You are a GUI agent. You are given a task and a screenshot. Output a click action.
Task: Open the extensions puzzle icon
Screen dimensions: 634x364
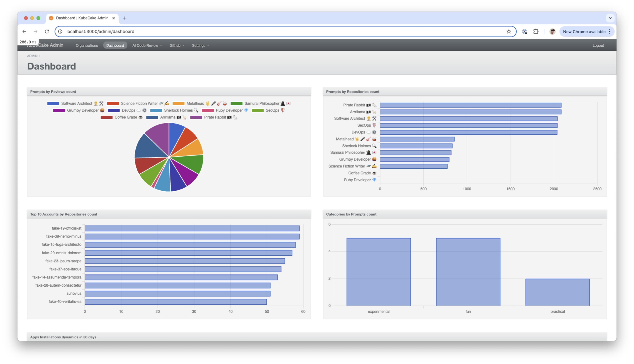pos(536,32)
